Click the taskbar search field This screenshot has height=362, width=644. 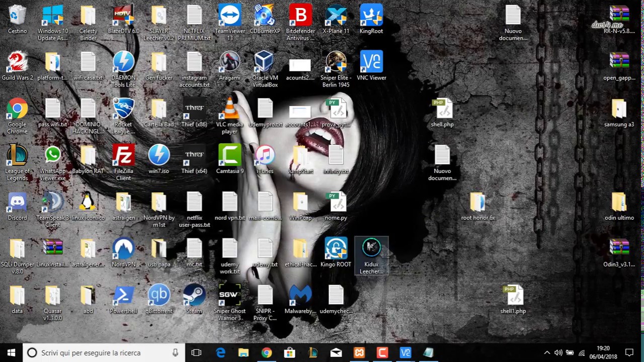[104, 352]
